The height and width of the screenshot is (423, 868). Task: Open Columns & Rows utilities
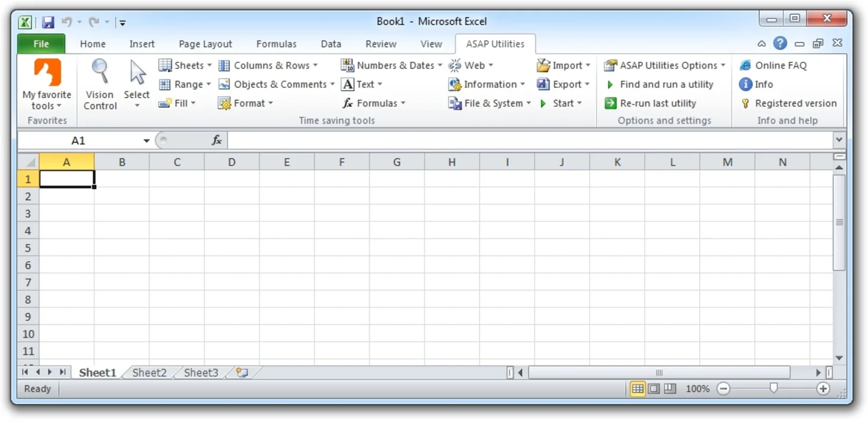(x=268, y=65)
